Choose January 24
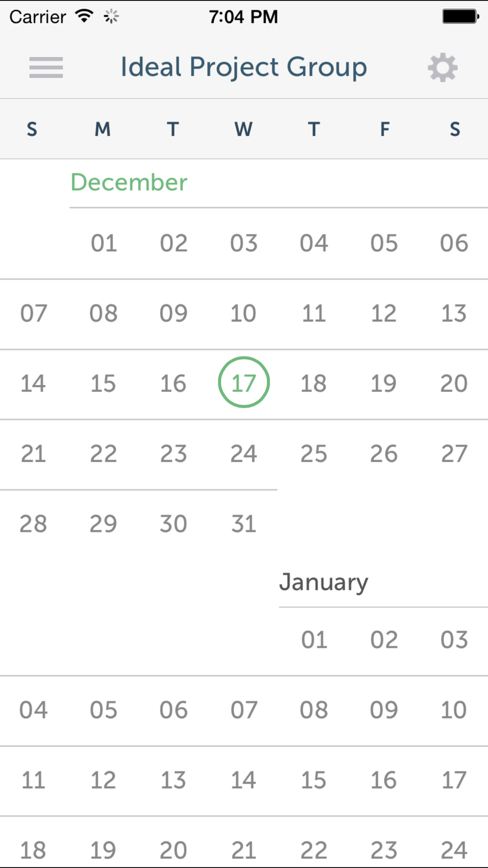488x868 pixels. pyautogui.click(x=454, y=850)
